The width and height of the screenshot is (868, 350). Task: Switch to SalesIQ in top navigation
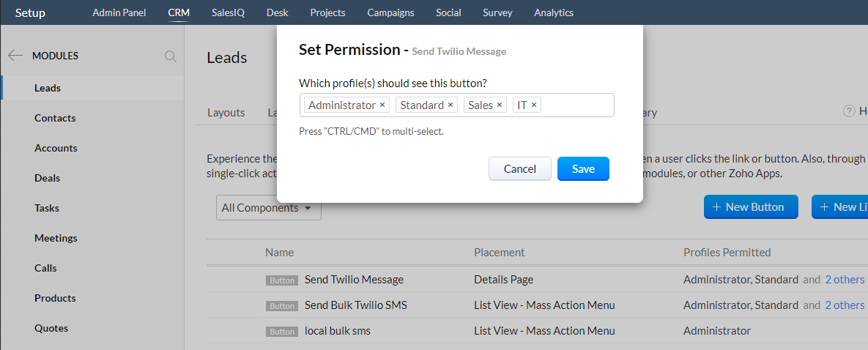click(x=228, y=12)
